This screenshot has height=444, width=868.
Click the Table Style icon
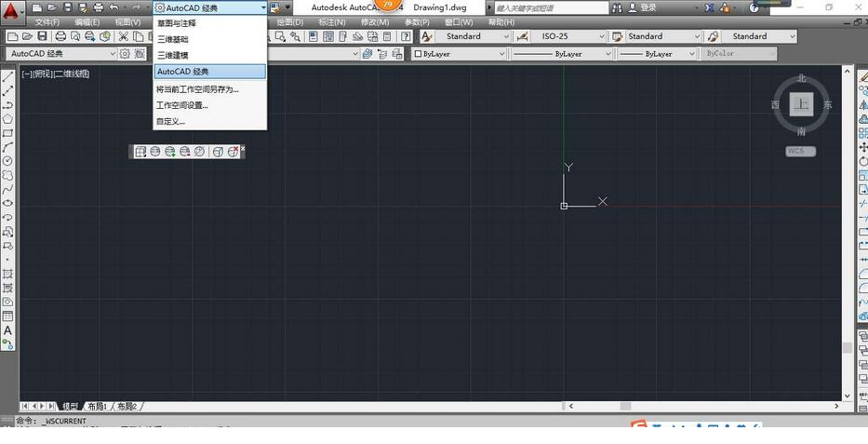pyautogui.click(x=617, y=36)
